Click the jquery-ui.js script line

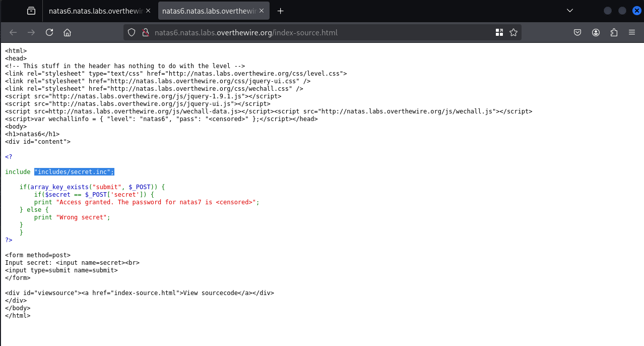click(x=138, y=104)
